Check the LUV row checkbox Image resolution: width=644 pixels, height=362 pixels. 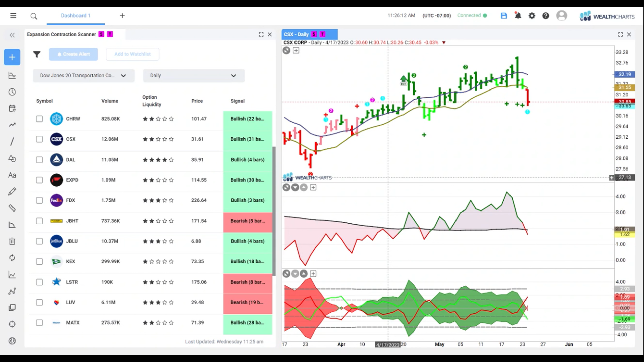pos(39,302)
